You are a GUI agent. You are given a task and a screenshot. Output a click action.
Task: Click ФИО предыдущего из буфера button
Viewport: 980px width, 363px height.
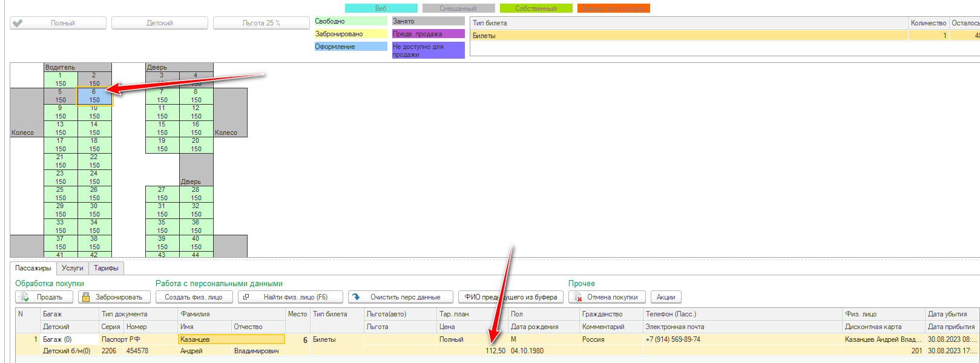point(511,297)
